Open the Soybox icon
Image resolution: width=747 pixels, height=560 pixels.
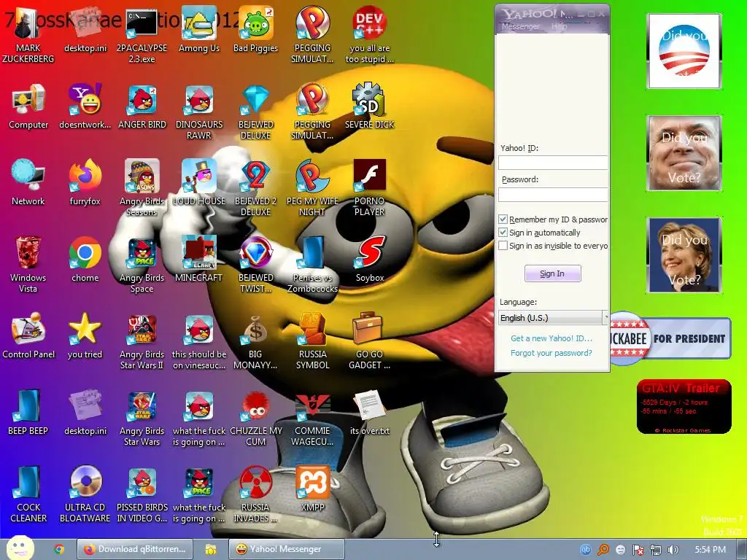pos(369,260)
